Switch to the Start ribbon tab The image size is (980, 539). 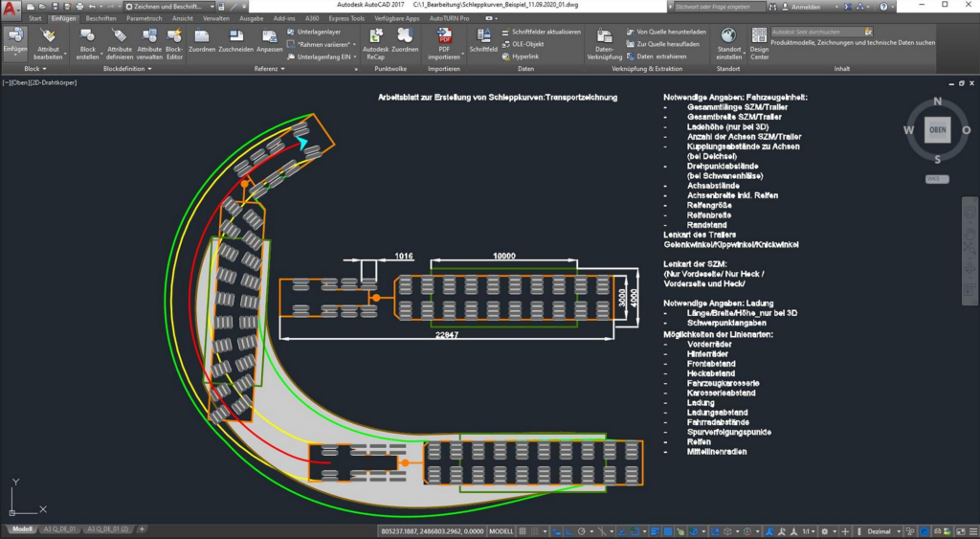35,19
